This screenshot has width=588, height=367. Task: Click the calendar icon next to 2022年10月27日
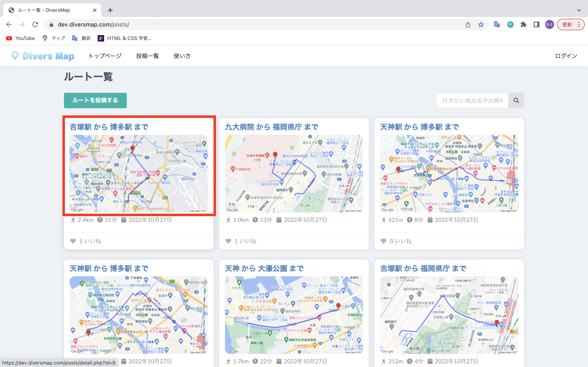tap(124, 220)
